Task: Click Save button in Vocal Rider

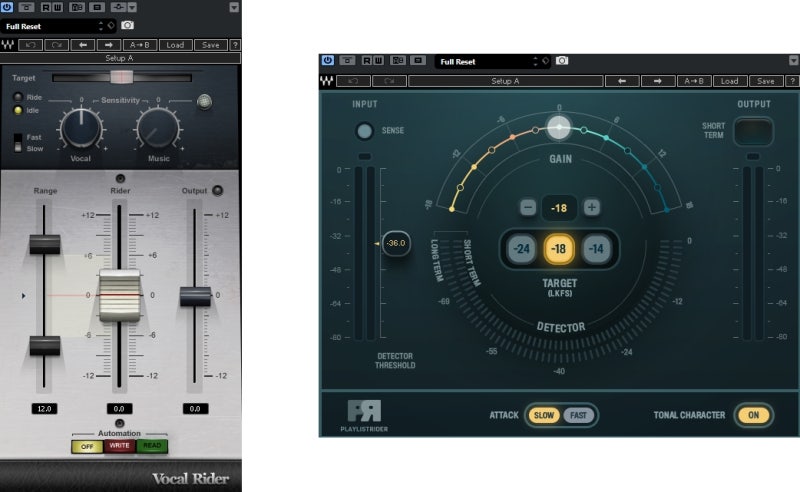Action: 211,45
